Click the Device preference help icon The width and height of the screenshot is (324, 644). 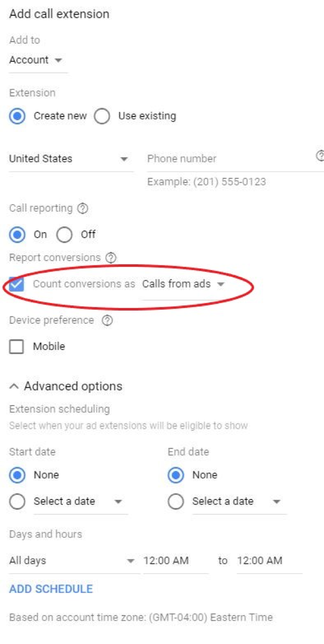[x=107, y=321]
